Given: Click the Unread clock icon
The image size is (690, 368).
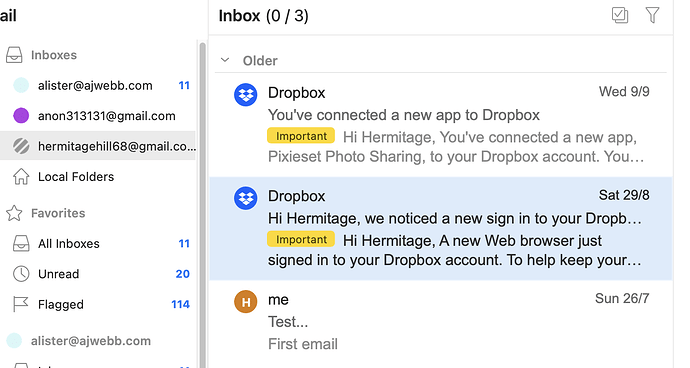Looking at the screenshot, I should pos(21,274).
